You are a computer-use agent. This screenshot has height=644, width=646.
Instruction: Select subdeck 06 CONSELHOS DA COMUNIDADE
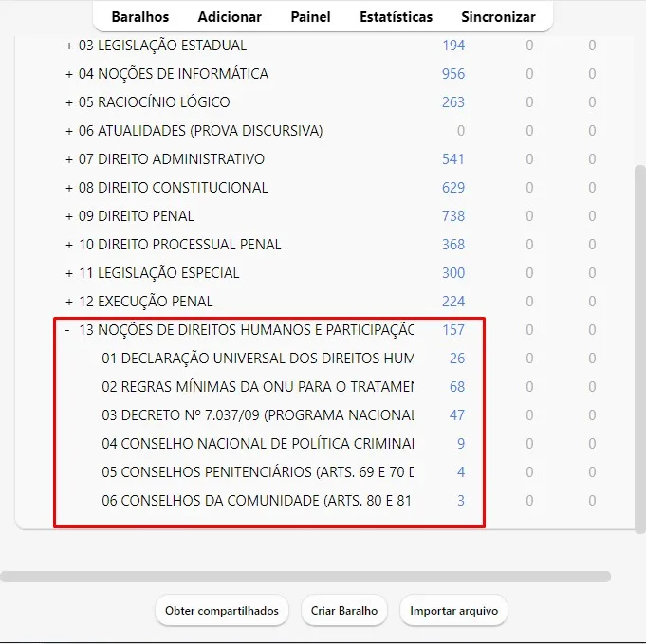[x=256, y=500]
